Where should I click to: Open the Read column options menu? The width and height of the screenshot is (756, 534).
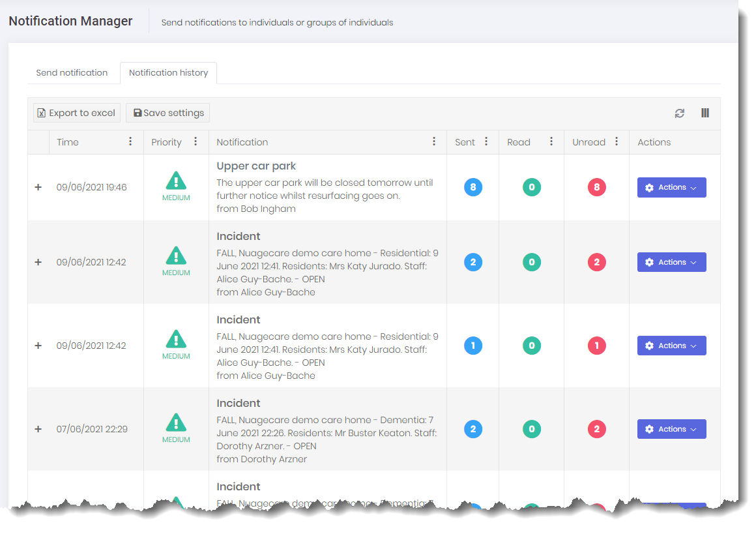pos(551,141)
